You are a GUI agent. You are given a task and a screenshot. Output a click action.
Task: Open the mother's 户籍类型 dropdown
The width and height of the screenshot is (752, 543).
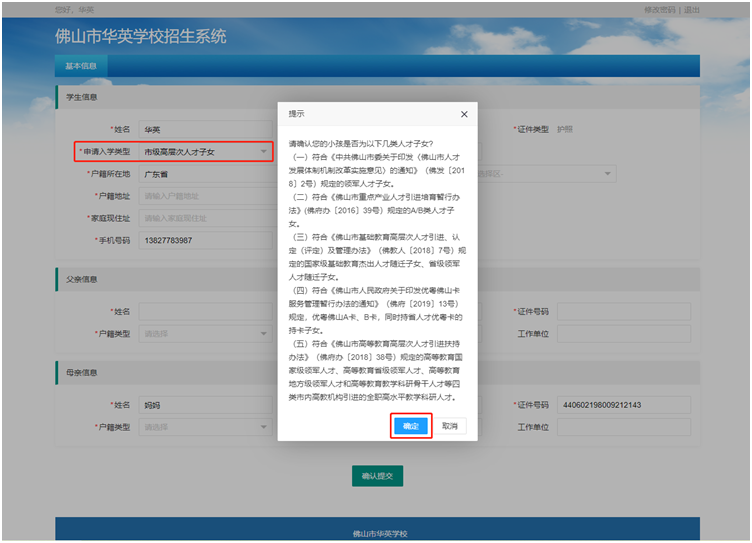(x=205, y=427)
